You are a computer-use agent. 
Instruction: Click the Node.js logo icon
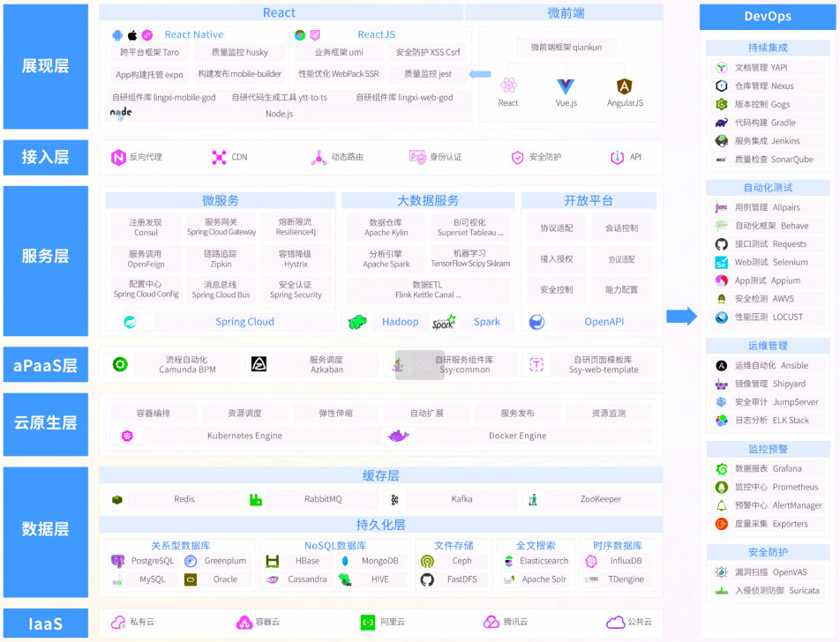tap(121, 113)
